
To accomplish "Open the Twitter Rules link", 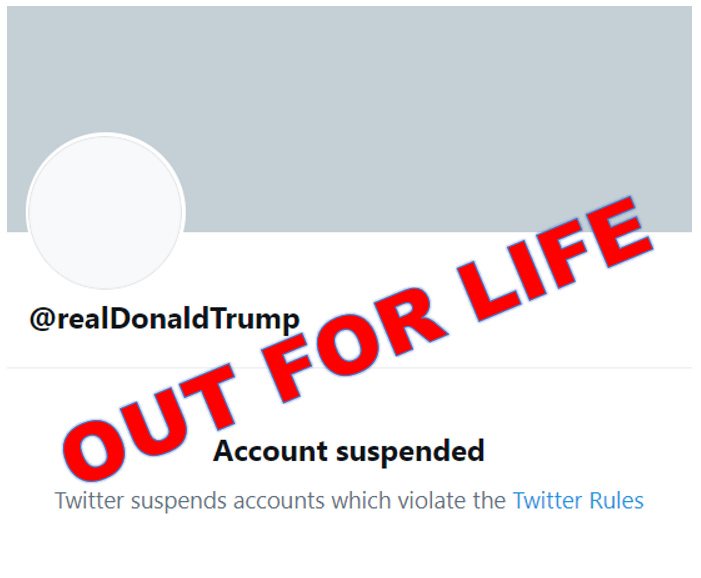I will 578,500.
